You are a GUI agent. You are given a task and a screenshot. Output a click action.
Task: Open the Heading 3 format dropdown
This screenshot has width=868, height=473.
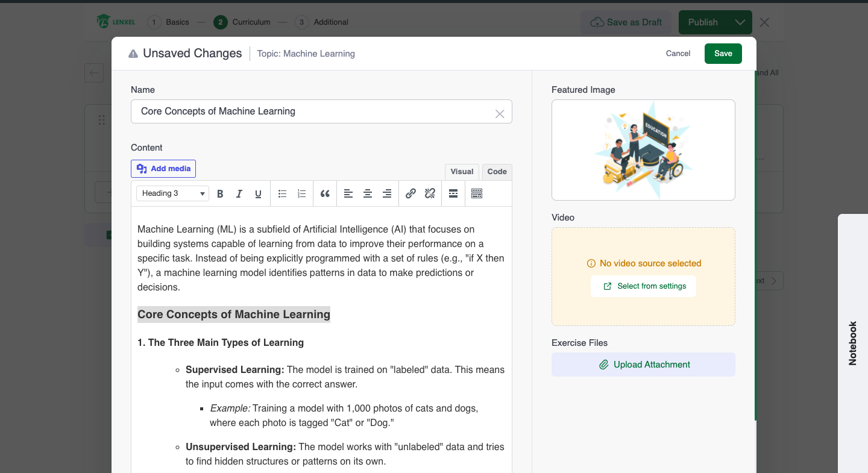pos(172,193)
